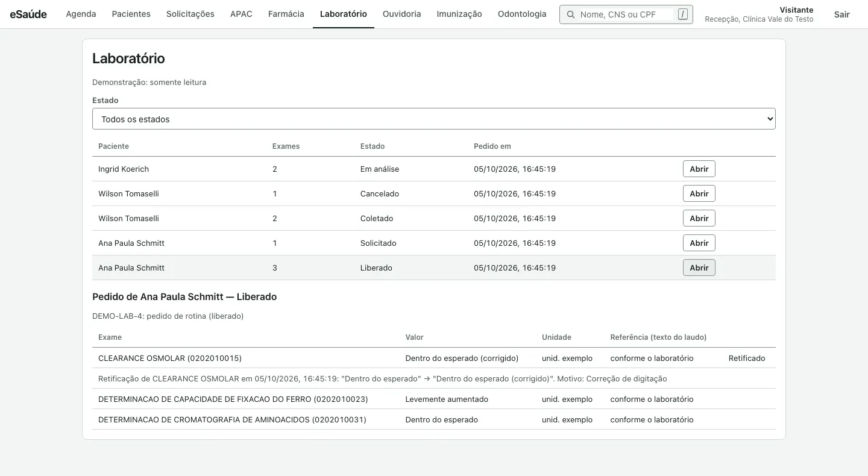This screenshot has height=476, width=868.
Task: Click the 'Dentro do esperado (corrigido)' value
Action: [462, 358]
